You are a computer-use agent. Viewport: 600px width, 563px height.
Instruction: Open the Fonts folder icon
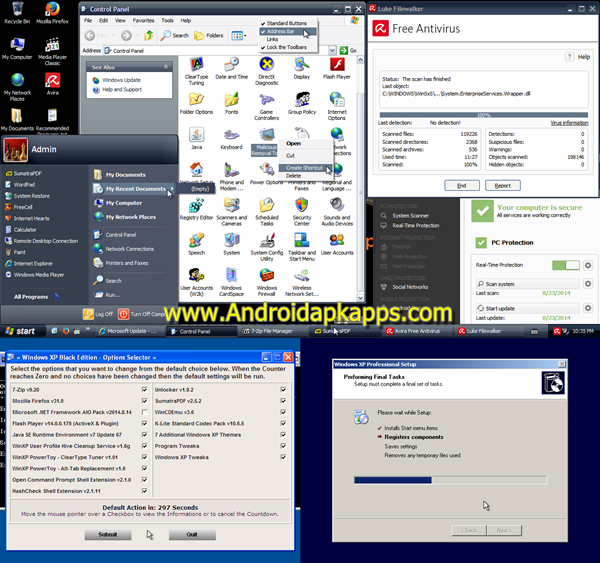232,103
